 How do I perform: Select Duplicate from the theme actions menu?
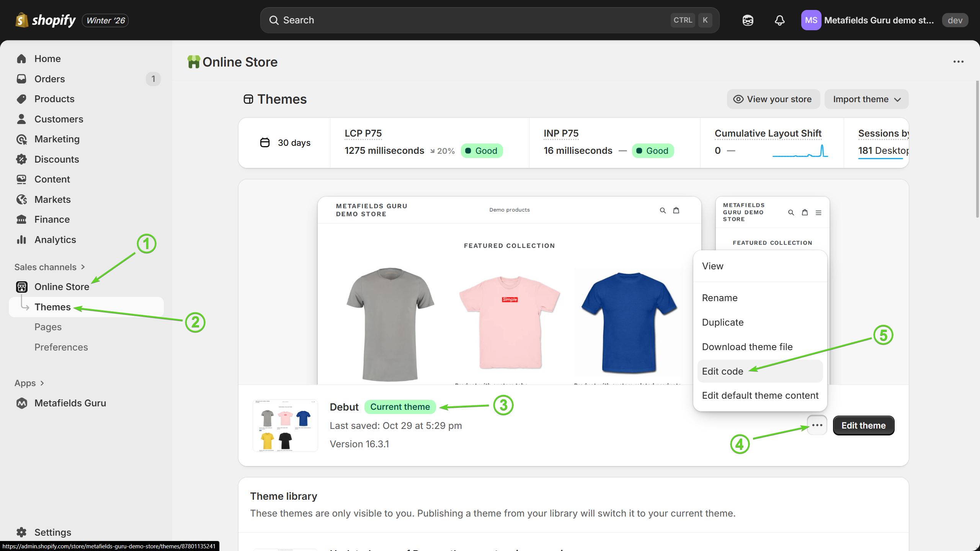[722, 322]
